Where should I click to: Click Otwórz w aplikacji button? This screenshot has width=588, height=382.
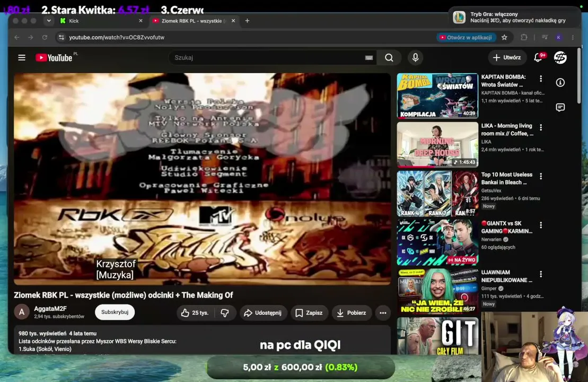point(466,37)
